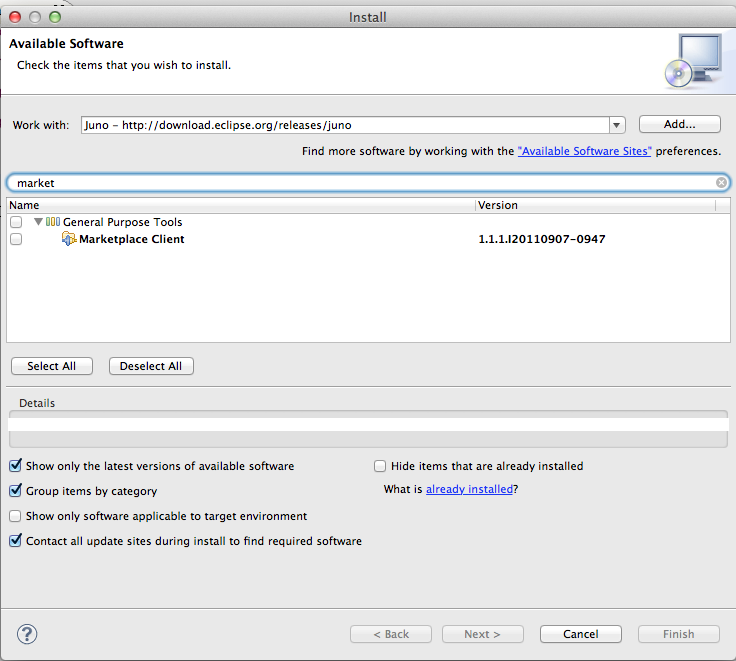Check the Marketplace Client checkbox

[x=16, y=239]
